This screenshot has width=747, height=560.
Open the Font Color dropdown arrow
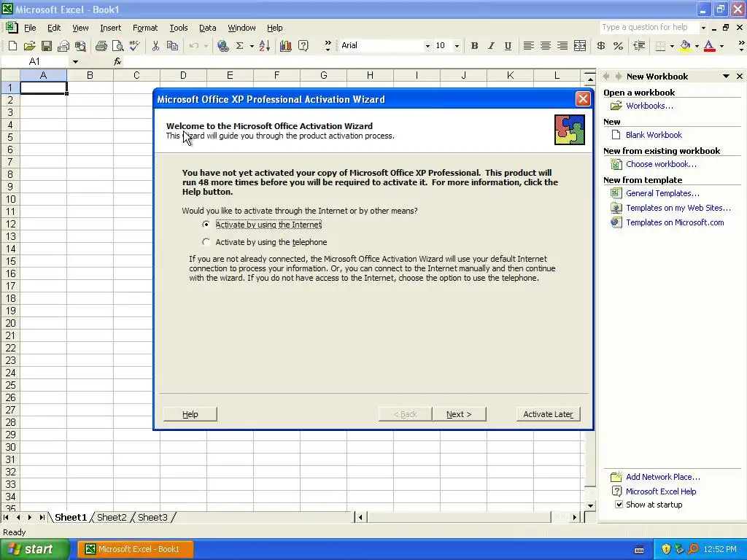tap(721, 46)
